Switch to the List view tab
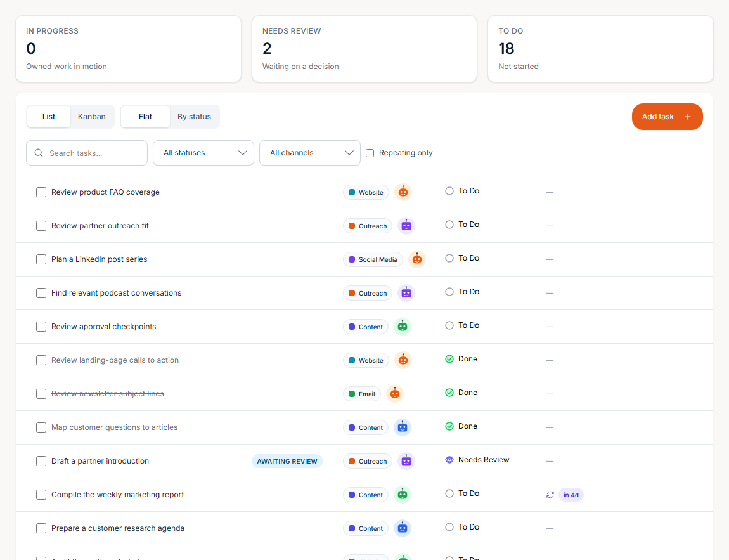Viewport: 729px width, 560px height. point(49,117)
